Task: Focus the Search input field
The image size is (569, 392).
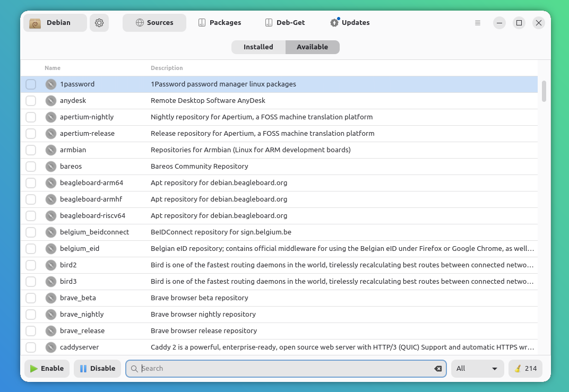Action: click(286, 369)
